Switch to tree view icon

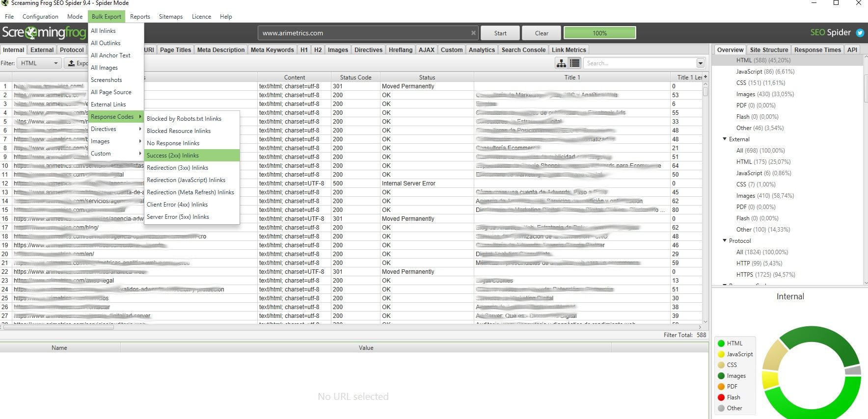click(x=561, y=63)
